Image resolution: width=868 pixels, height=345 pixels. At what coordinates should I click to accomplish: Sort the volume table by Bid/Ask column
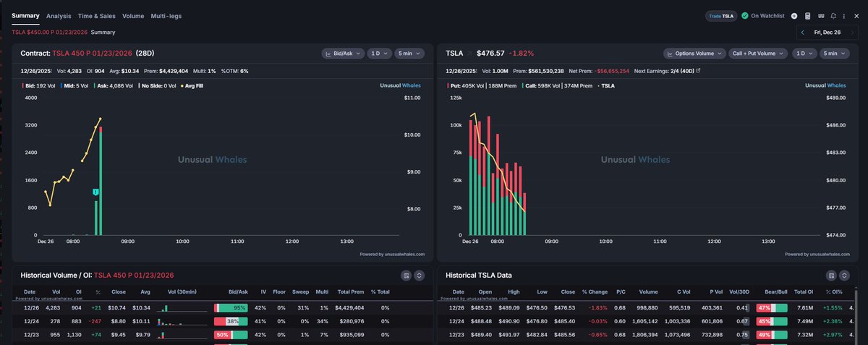pos(237,291)
